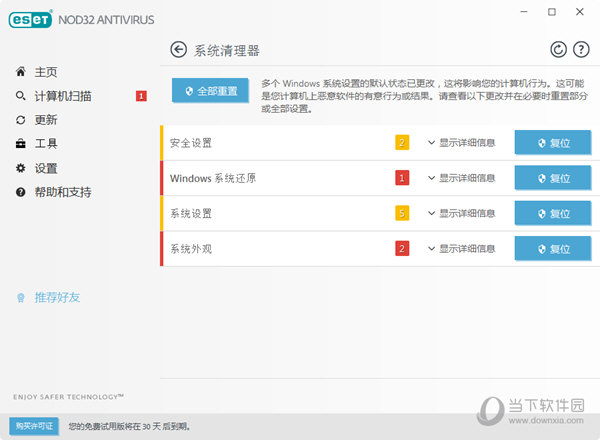
Task: Click the 购买许可证 button
Action: (x=34, y=426)
